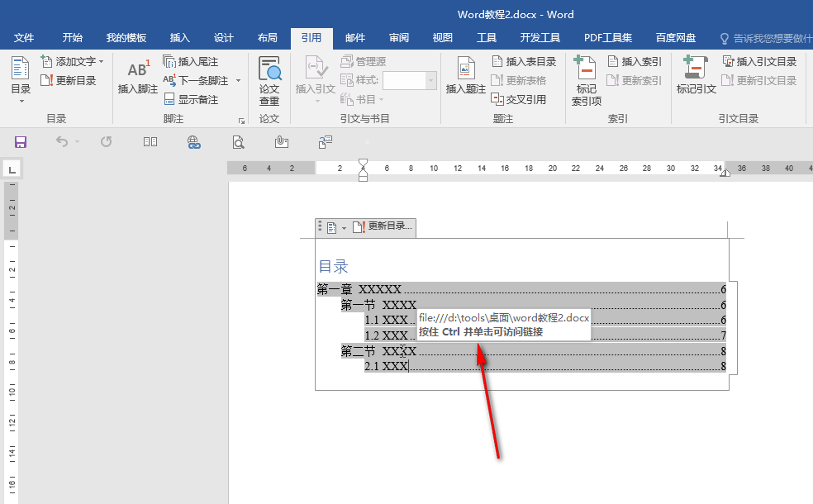Click the tab selector at ruler corner
813x504 pixels.
12,169
